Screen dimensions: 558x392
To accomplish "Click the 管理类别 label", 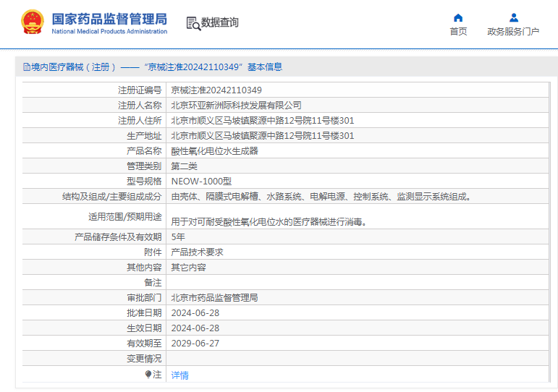I will pyautogui.click(x=144, y=166).
